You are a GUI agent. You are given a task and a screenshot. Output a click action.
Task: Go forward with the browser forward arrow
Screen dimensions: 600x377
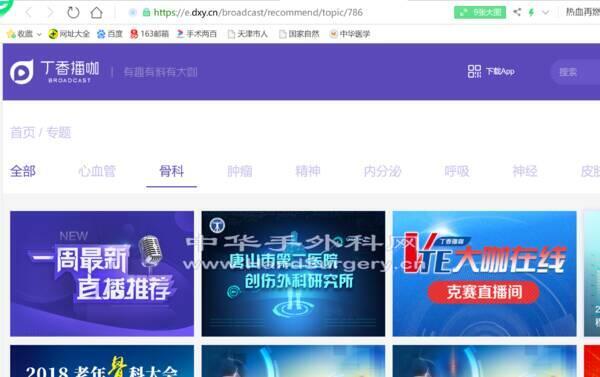pos(50,13)
